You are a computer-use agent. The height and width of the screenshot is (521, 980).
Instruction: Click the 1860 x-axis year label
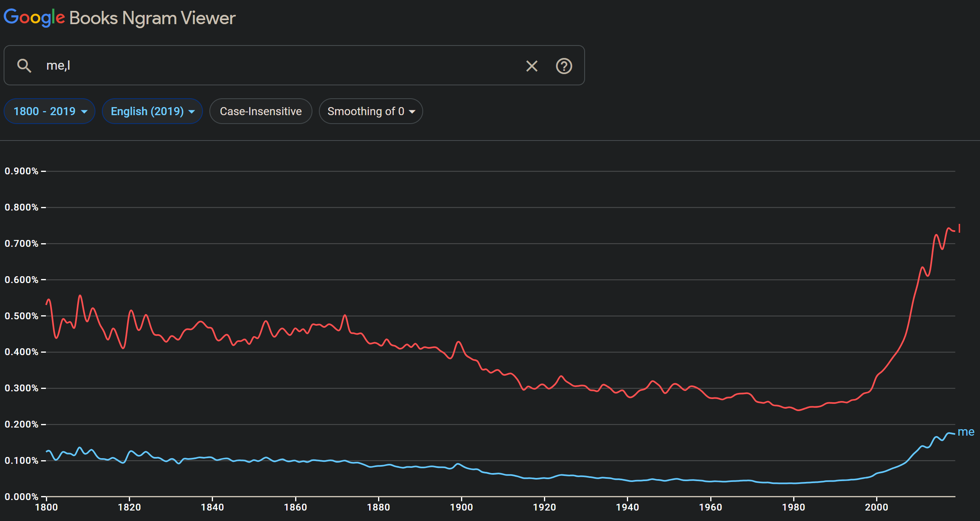coord(296,507)
